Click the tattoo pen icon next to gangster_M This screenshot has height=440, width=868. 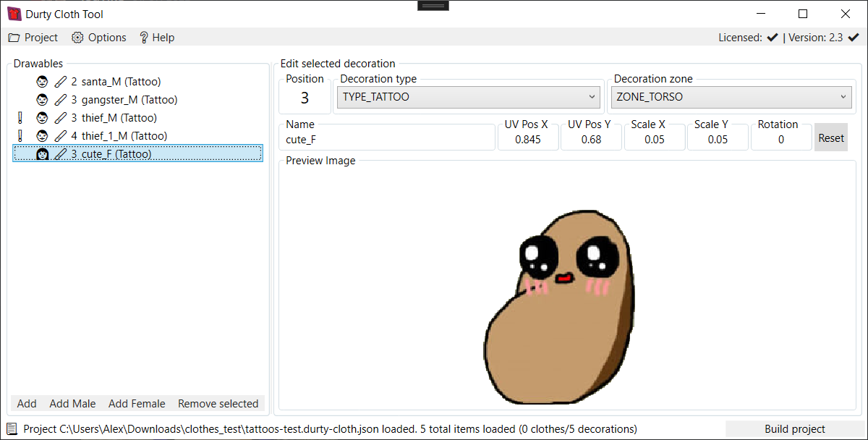pos(61,100)
